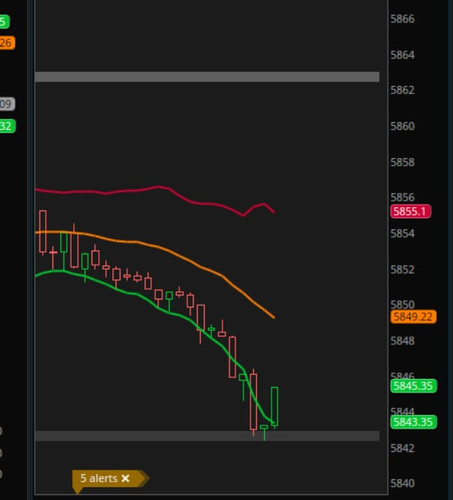453x500 pixels.
Task: Click the red 5855.1 price bubble
Action: [411, 211]
